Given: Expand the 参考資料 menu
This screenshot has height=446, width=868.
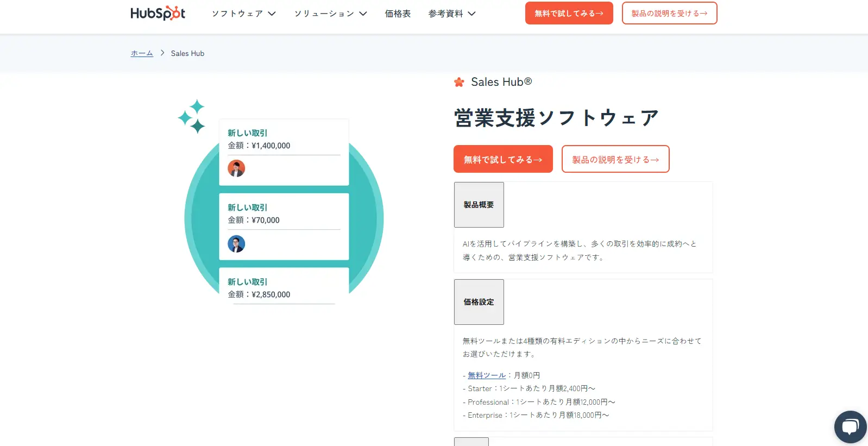Looking at the screenshot, I should tap(452, 14).
